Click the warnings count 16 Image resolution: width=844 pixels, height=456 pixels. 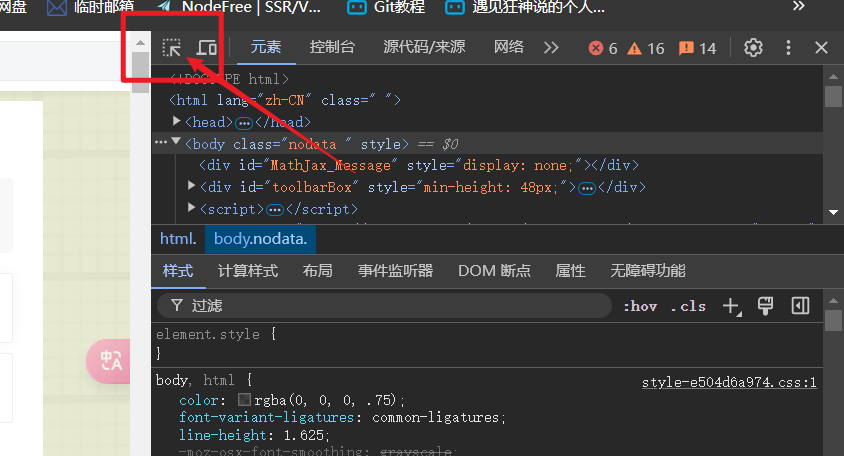645,48
